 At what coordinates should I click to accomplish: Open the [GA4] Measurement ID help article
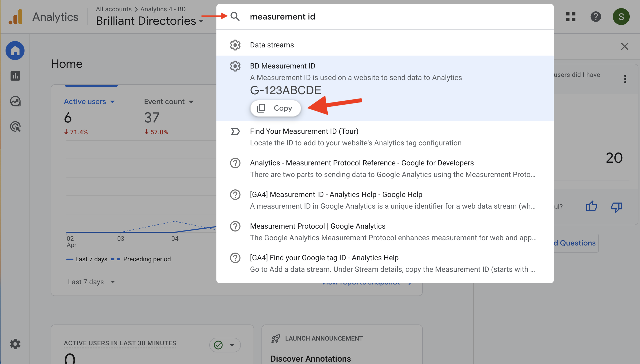point(336,195)
